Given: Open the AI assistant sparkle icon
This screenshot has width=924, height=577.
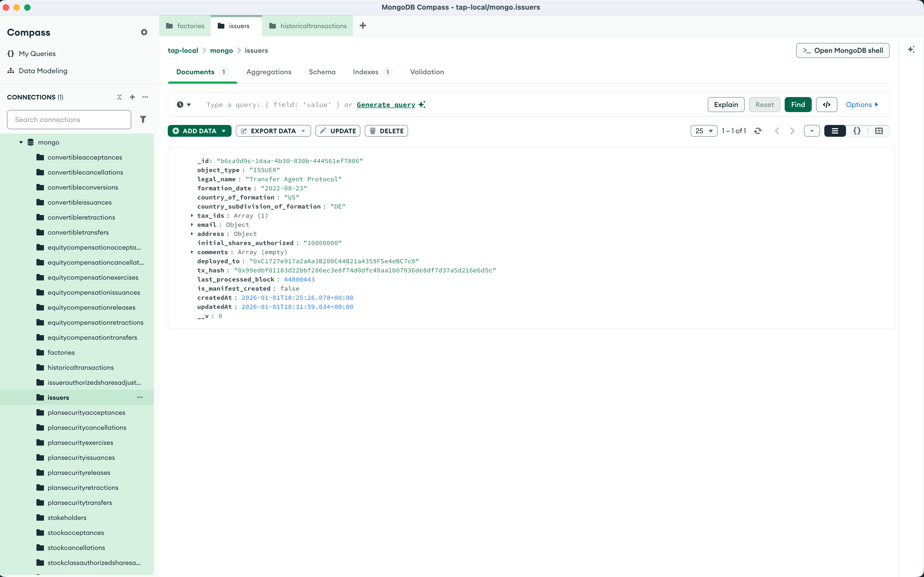Looking at the screenshot, I should click(x=911, y=50).
